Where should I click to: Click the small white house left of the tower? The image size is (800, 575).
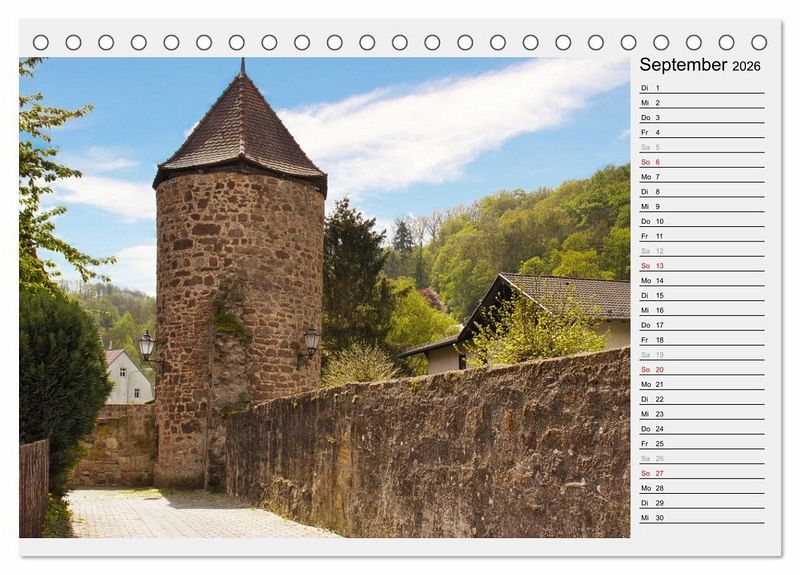click(128, 379)
